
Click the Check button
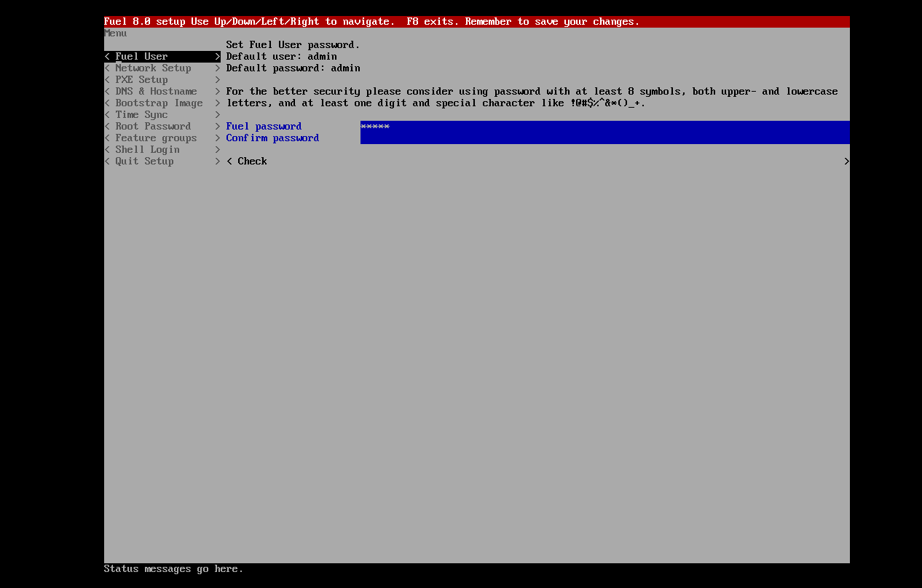(537, 162)
